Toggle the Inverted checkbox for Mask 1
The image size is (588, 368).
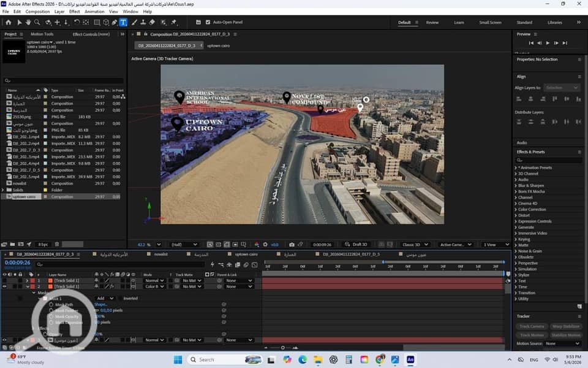coord(120,298)
